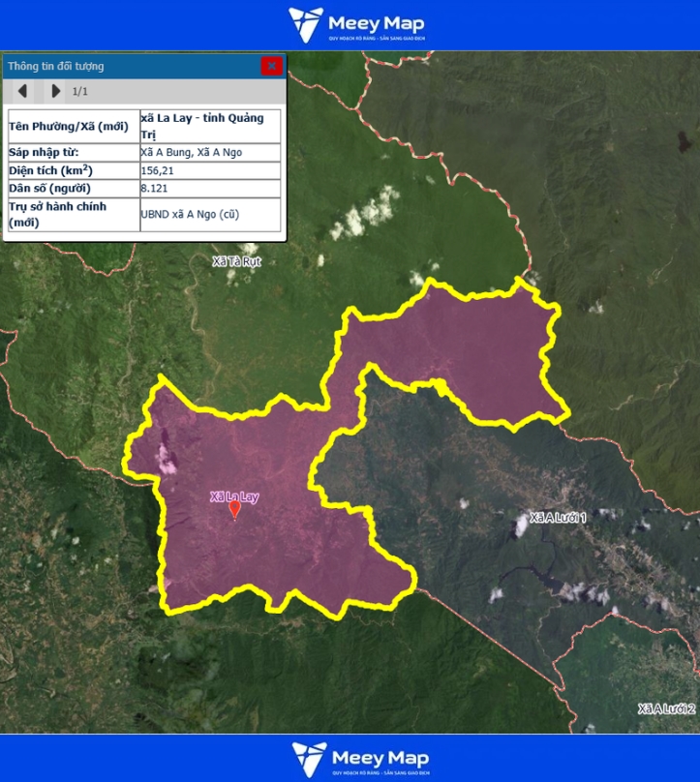Click the Xã La Lay label on map

[x=234, y=496]
